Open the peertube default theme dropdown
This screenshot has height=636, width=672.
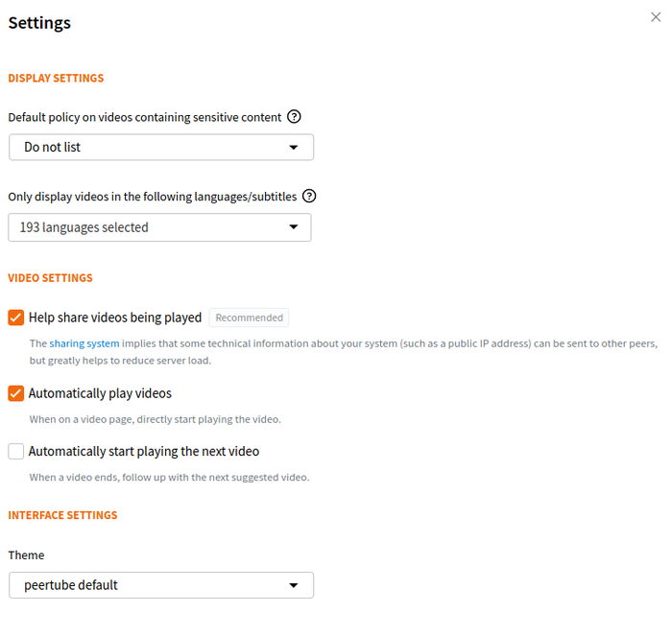click(160, 585)
